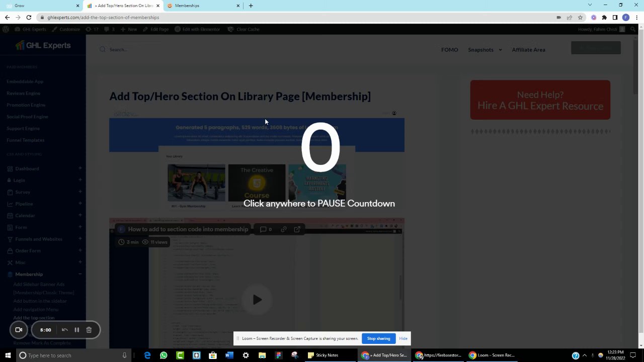Click Hire A GHL Expert Resource banner
This screenshot has width=644, height=362.
(x=540, y=100)
